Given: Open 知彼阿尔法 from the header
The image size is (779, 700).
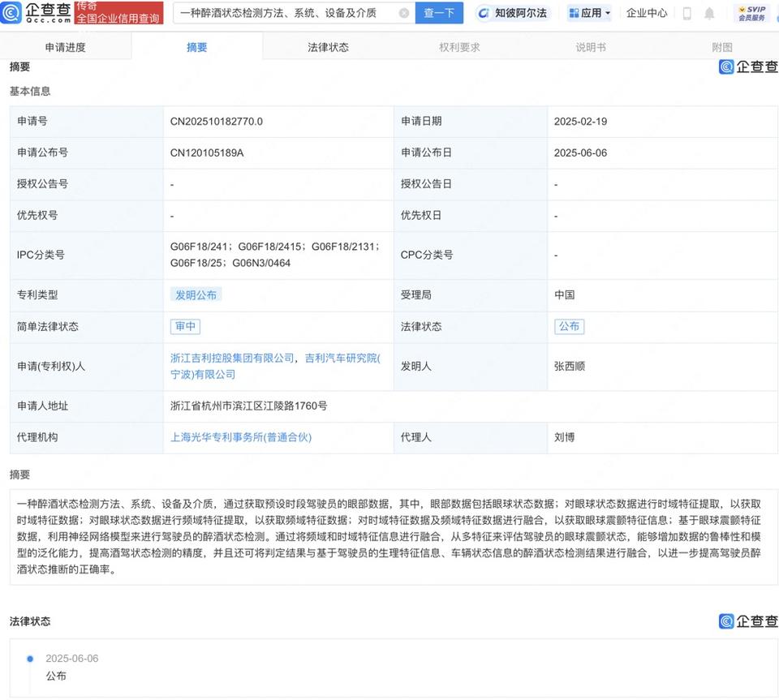Looking at the screenshot, I should click(x=513, y=14).
